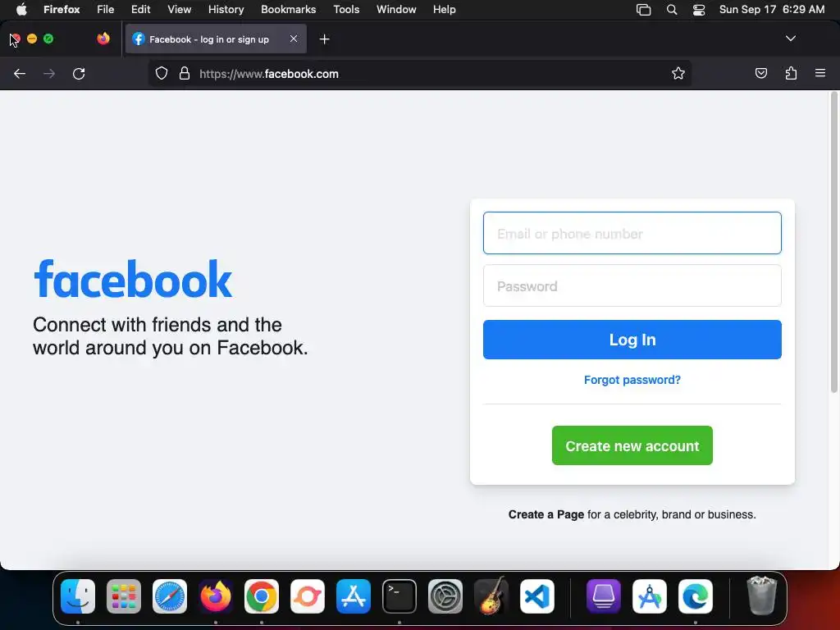Open System Settings from the Dock
Screen dimensions: 840x630
445,596
